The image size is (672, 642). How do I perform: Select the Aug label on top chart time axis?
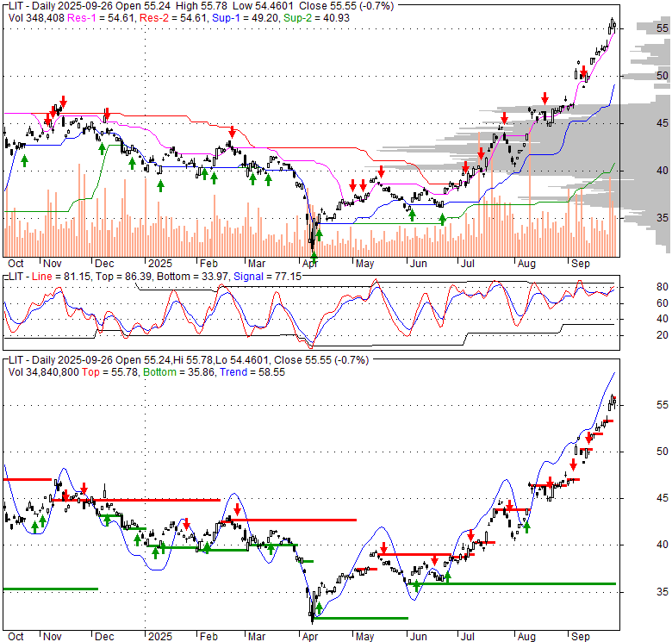(526, 263)
